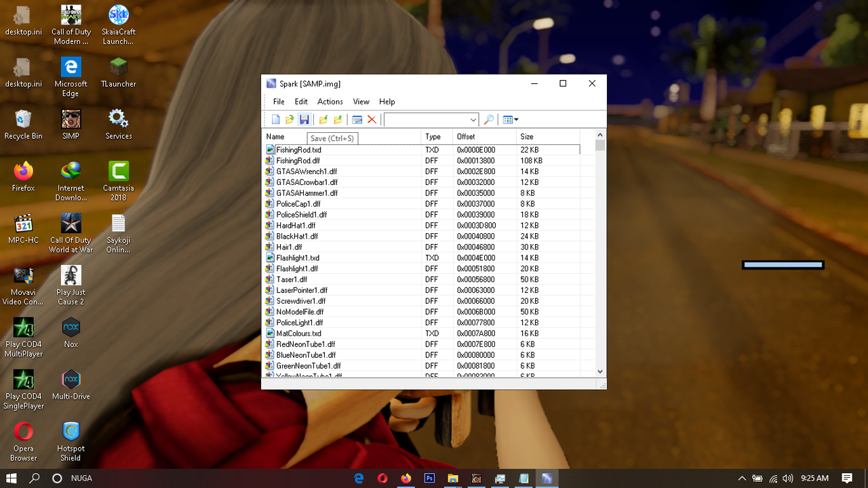This screenshot has height=488, width=868.
Task: Click the Export folder icon in toolbar
Action: pyautogui.click(x=338, y=120)
